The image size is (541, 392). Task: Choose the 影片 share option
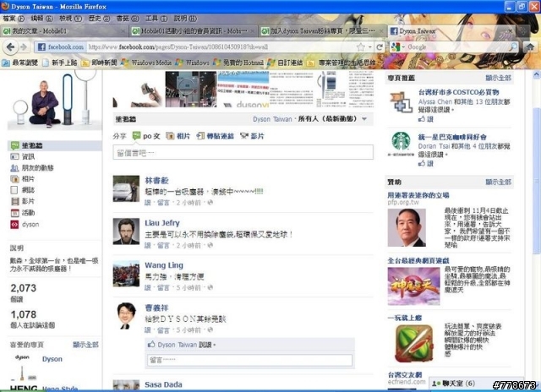[x=252, y=136]
